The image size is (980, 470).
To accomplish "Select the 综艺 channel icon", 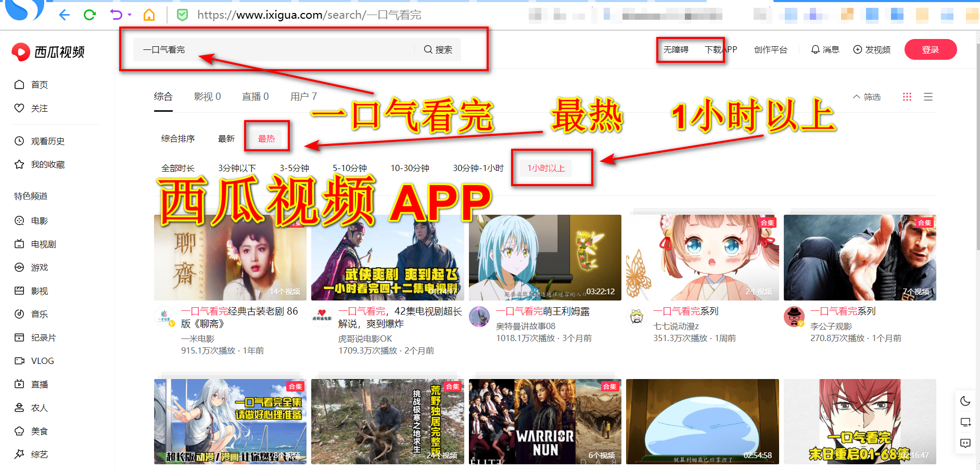I will pyautogui.click(x=19, y=454).
